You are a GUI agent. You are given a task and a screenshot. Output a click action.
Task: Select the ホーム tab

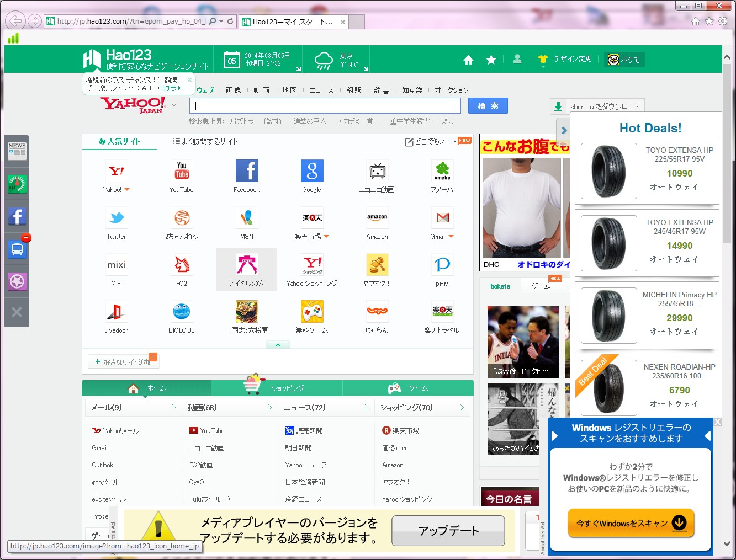[x=146, y=388]
